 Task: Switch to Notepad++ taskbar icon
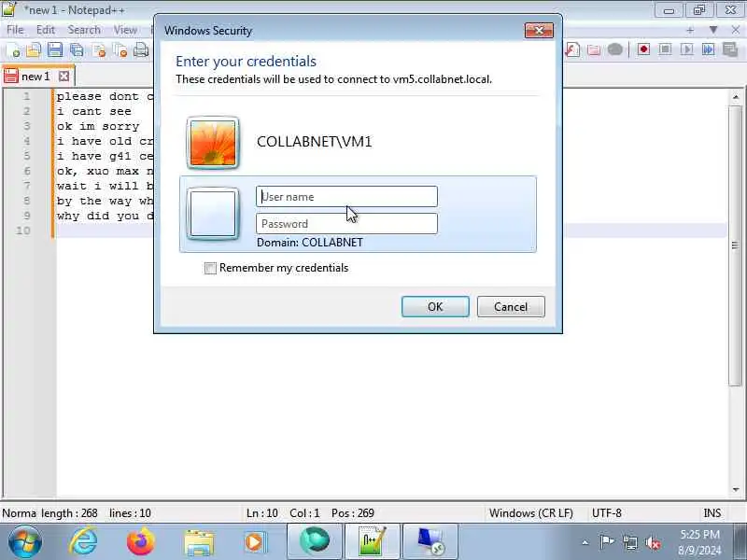(372, 541)
